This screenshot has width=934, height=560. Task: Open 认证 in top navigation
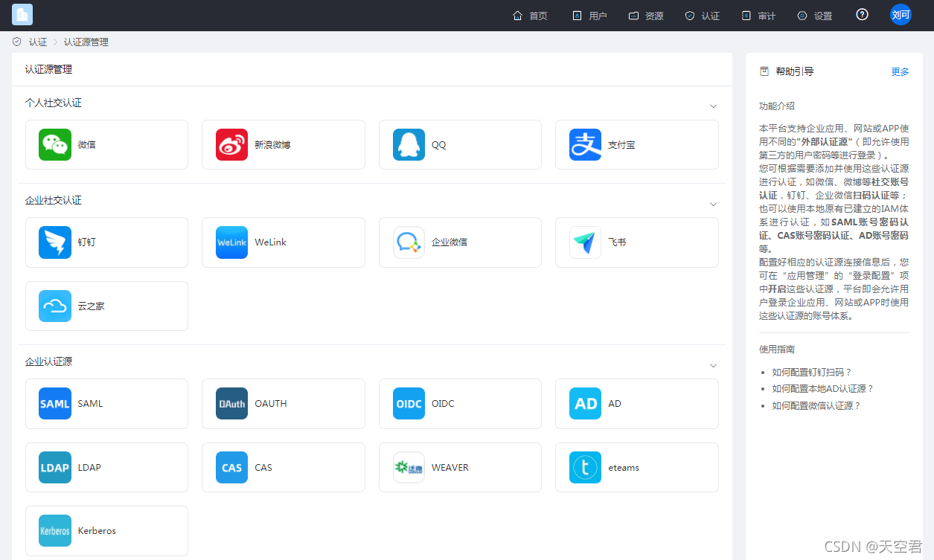(x=703, y=16)
